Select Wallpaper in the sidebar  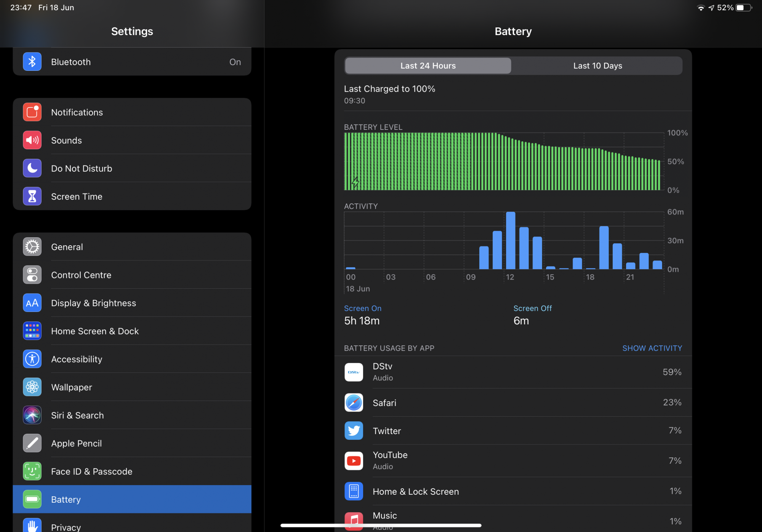[132, 387]
